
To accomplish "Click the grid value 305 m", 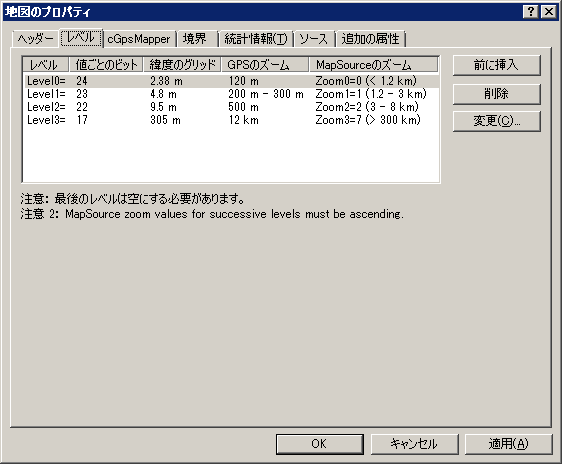I will (x=165, y=120).
